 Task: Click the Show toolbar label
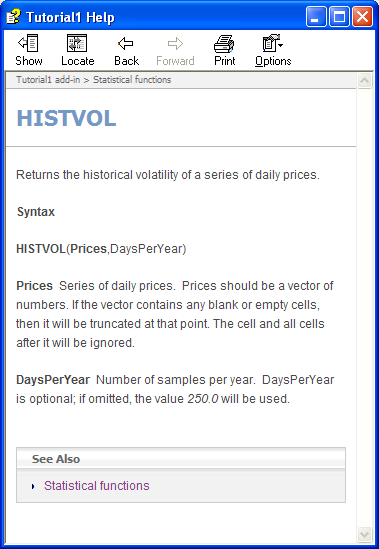[29, 61]
